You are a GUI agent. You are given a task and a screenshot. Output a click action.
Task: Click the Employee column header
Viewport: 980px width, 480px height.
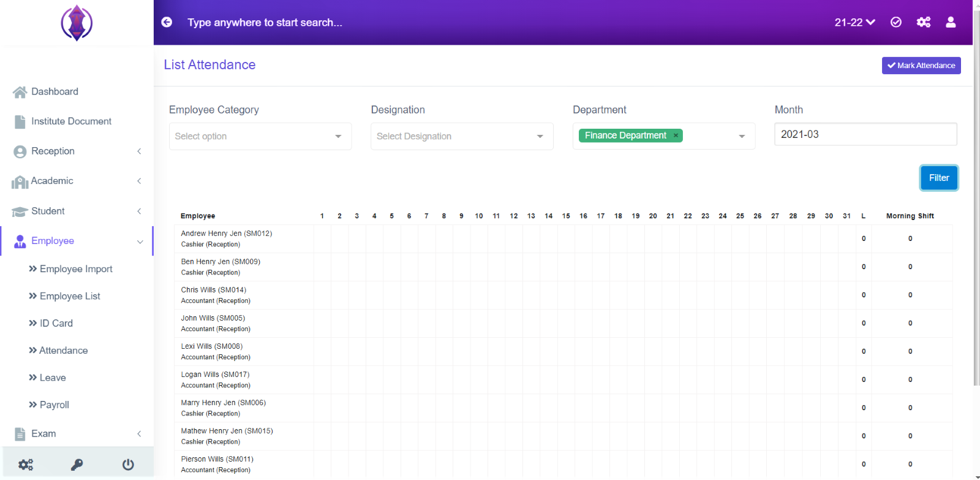coord(198,216)
